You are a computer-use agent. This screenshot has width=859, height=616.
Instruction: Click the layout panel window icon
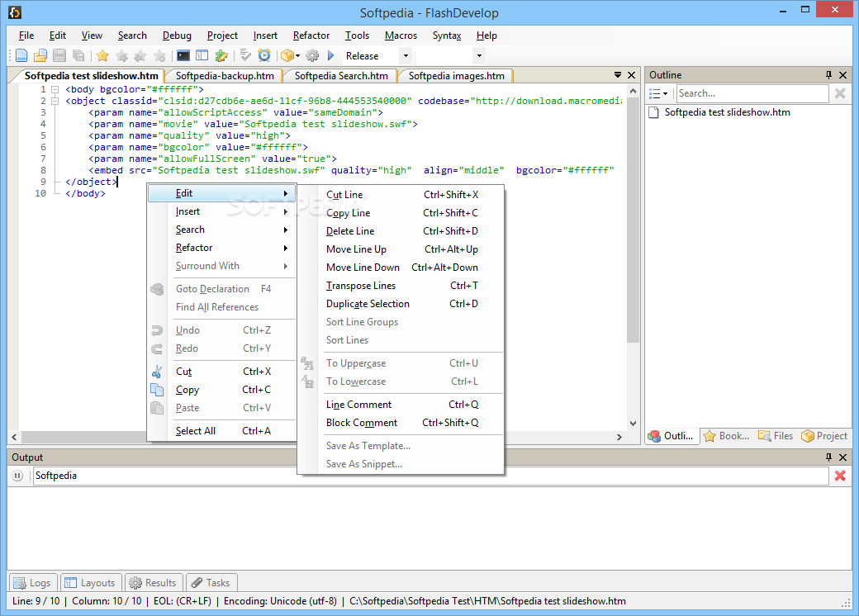pos(202,55)
